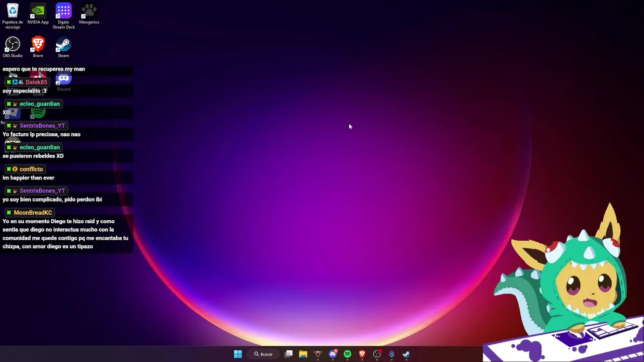Click the username Dalek85 in chat
This screenshot has width=644, height=362.
[x=36, y=82]
